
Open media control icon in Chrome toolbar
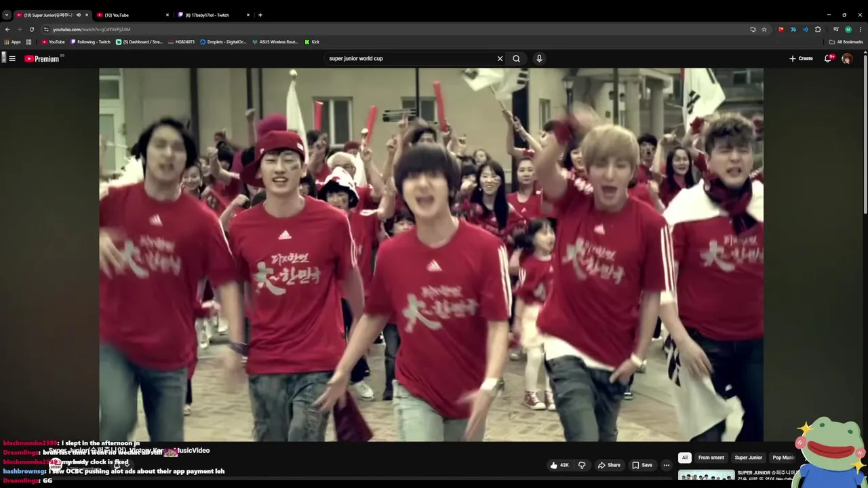[836, 29]
